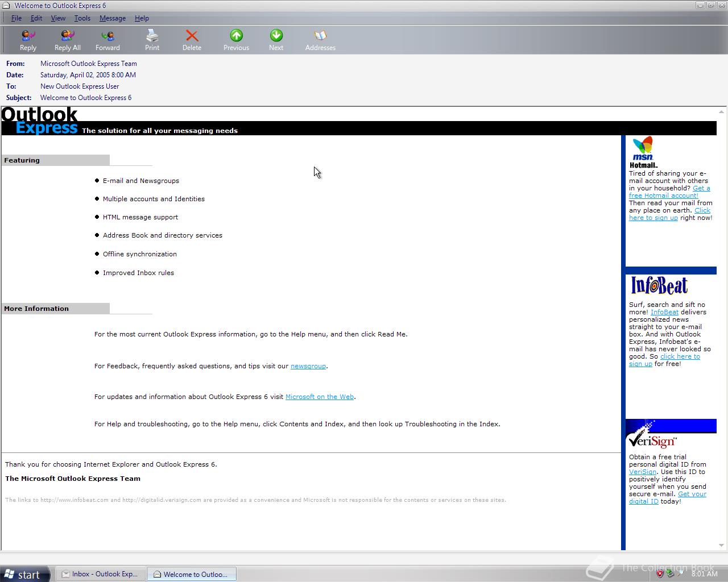Open the Help menu
Viewport: 728px width, 582px height.
click(142, 18)
